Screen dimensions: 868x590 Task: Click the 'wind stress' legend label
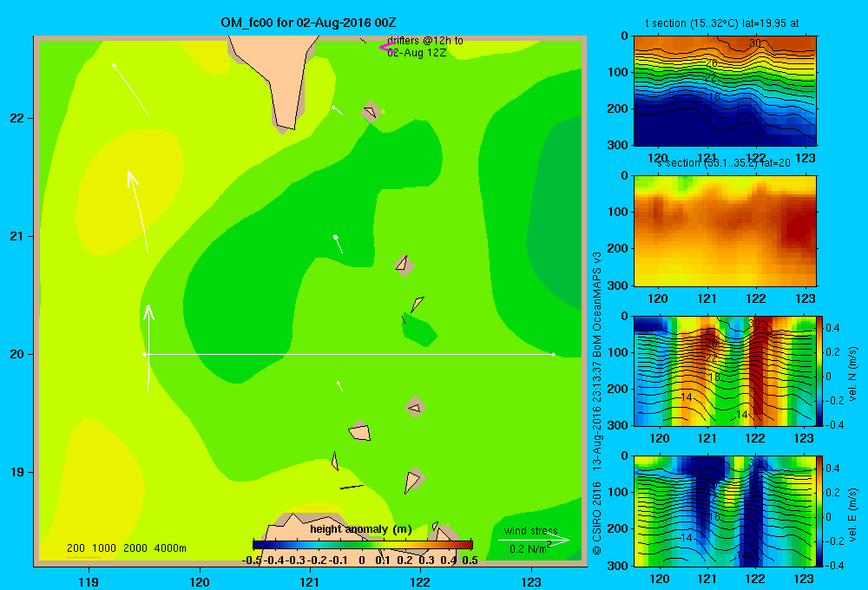[x=531, y=530]
